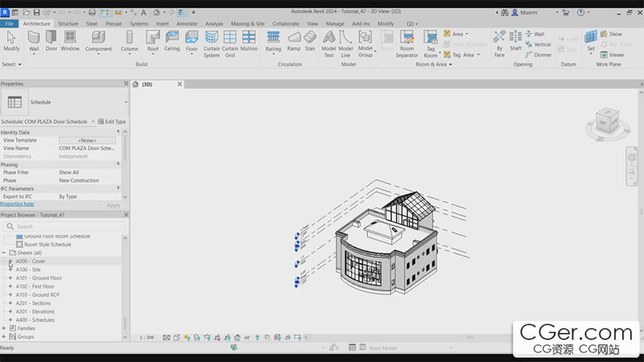This screenshot has width=644, height=362.
Task: Select the Wall tool
Action: click(x=34, y=41)
